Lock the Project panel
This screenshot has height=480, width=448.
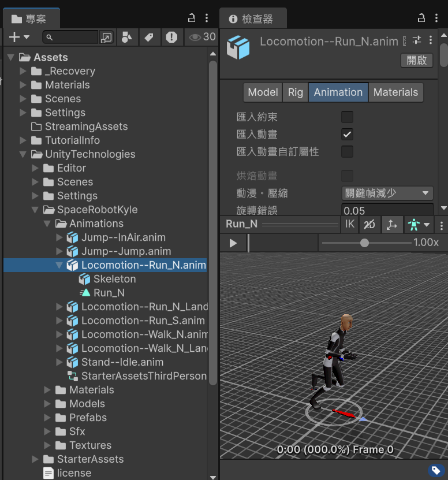(192, 18)
